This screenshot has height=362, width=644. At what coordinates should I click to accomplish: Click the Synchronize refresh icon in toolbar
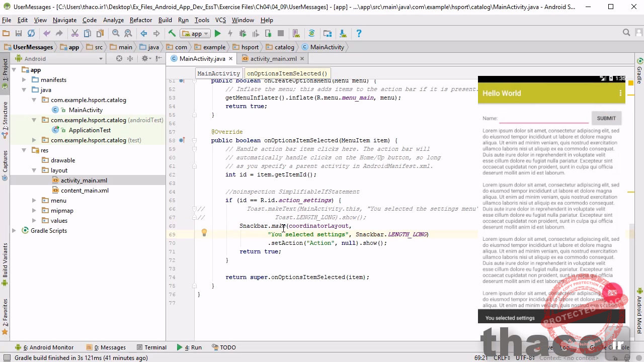coord(31,34)
